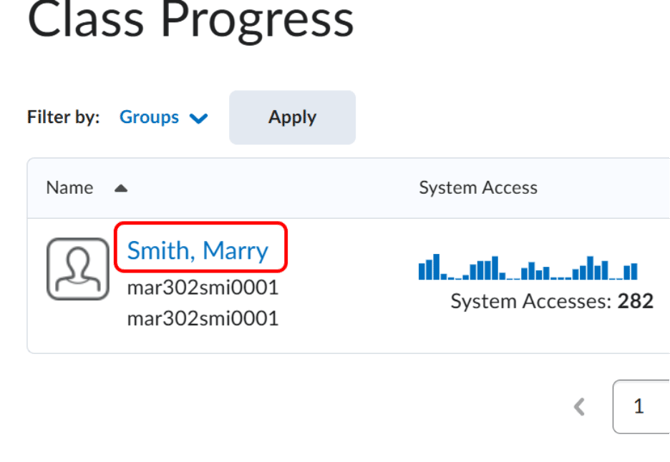Viewport: 670px width, 462px height.
Task: Click the second mar302smi0001 ID line
Action: [x=203, y=318]
